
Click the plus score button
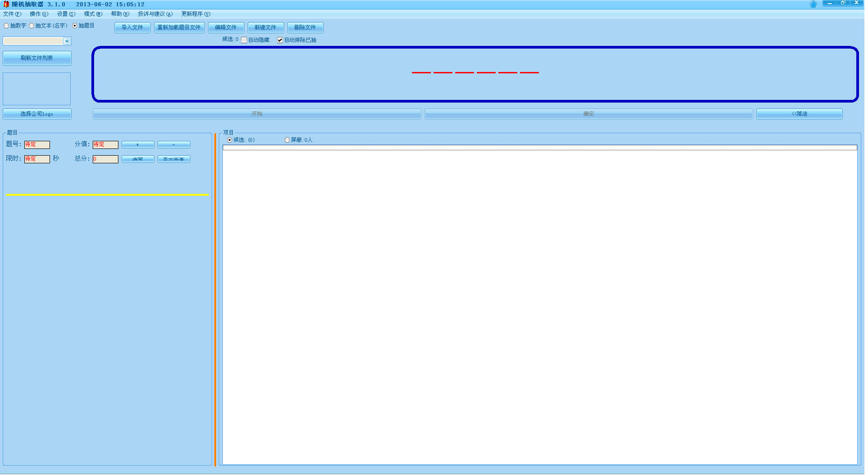[x=138, y=145]
